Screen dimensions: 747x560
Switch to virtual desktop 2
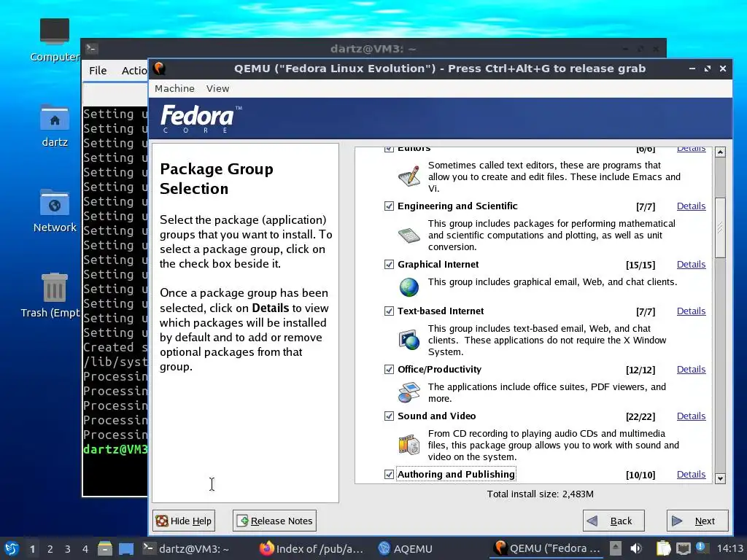(50, 549)
